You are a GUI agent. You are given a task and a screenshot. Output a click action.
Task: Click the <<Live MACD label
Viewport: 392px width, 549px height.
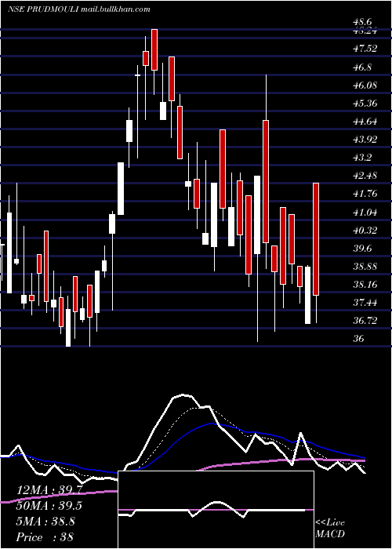click(330, 529)
